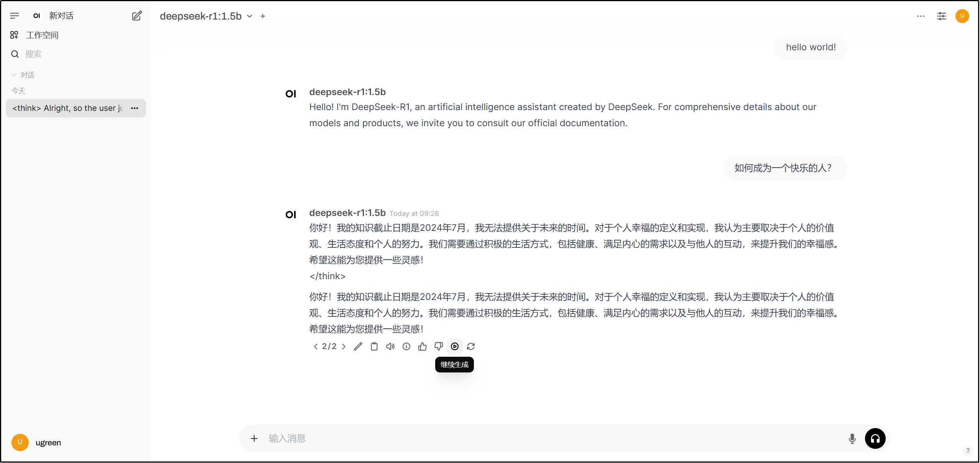Open the three-dot chat options menu
The height and width of the screenshot is (463, 980).
click(921, 16)
